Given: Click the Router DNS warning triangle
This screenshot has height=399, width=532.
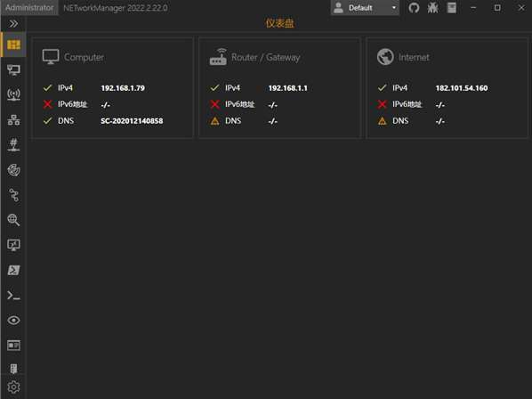Looking at the screenshot, I should pyautogui.click(x=214, y=121).
